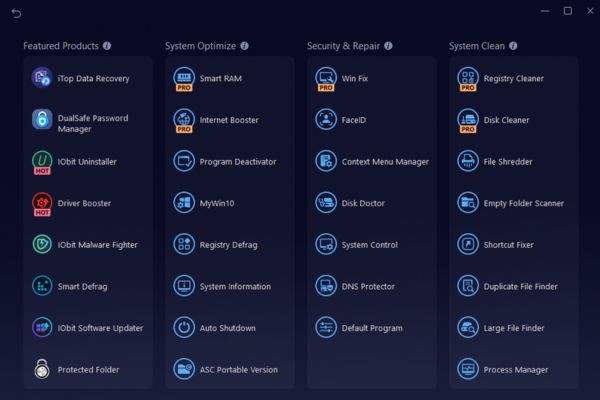
Task: Click the 'Empty Folder Scanner' label
Action: pyautogui.click(x=523, y=203)
